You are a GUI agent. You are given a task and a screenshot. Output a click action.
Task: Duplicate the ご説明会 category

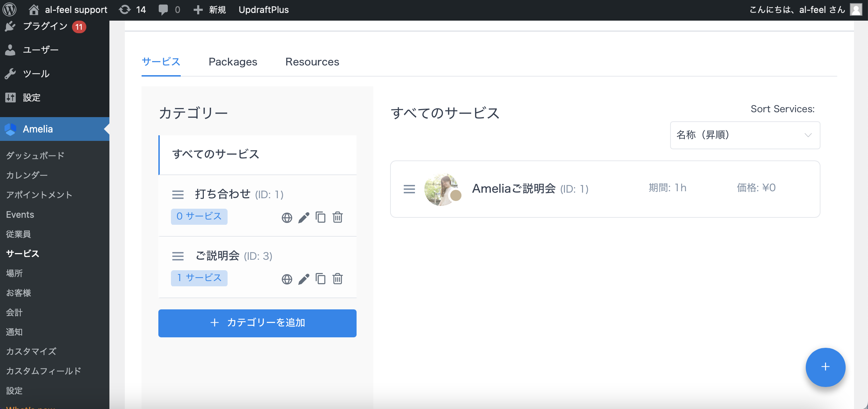(x=320, y=279)
